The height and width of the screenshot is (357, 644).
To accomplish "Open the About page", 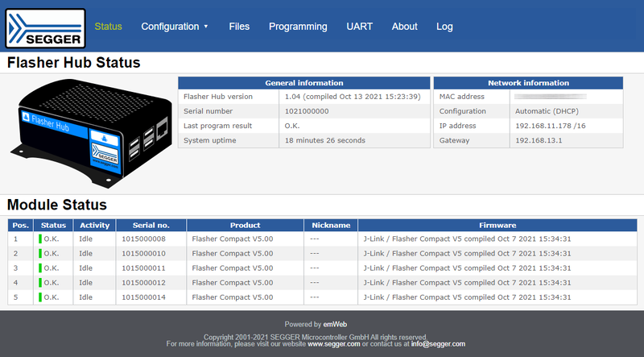I will (x=404, y=27).
